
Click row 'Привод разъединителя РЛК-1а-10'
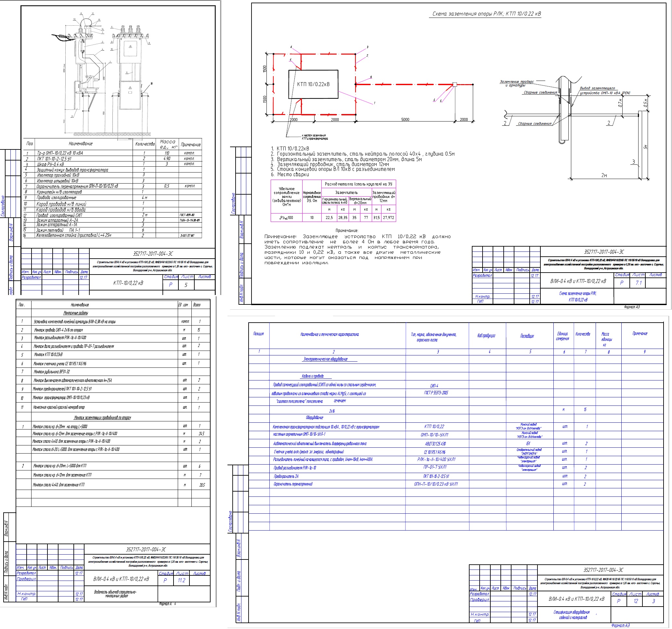click(455, 468)
